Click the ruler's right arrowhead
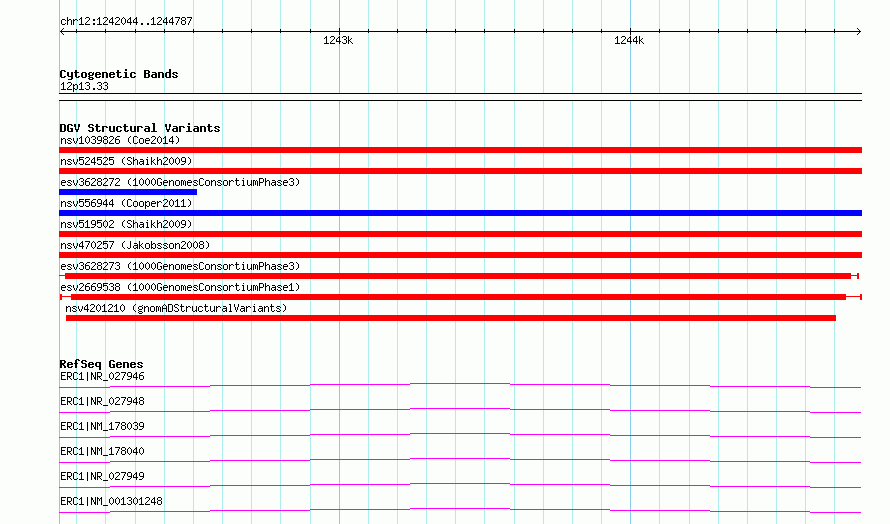The image size is (890, 524). click(x=859, y=31)
